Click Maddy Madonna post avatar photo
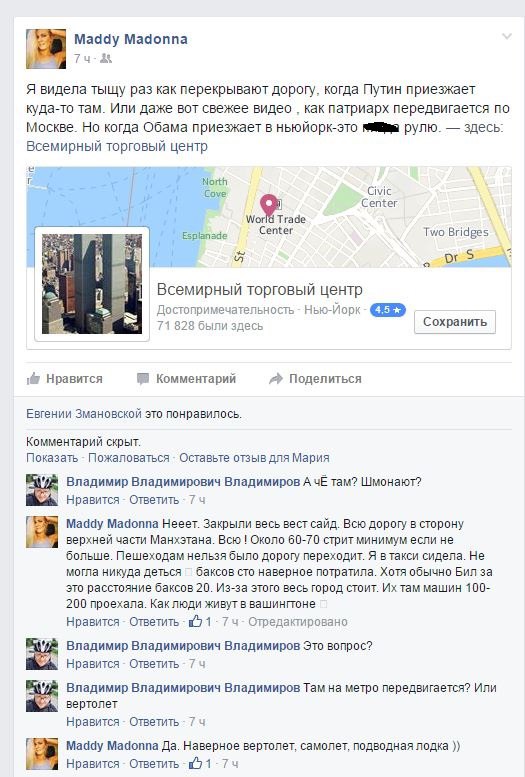Screen dimensions: 525x777 pyautogui.click(x=46, y=49)
